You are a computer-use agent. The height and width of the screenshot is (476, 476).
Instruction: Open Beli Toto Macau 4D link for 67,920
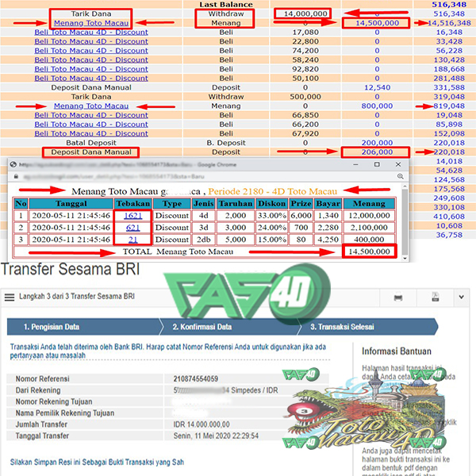[x=91, y=133]
